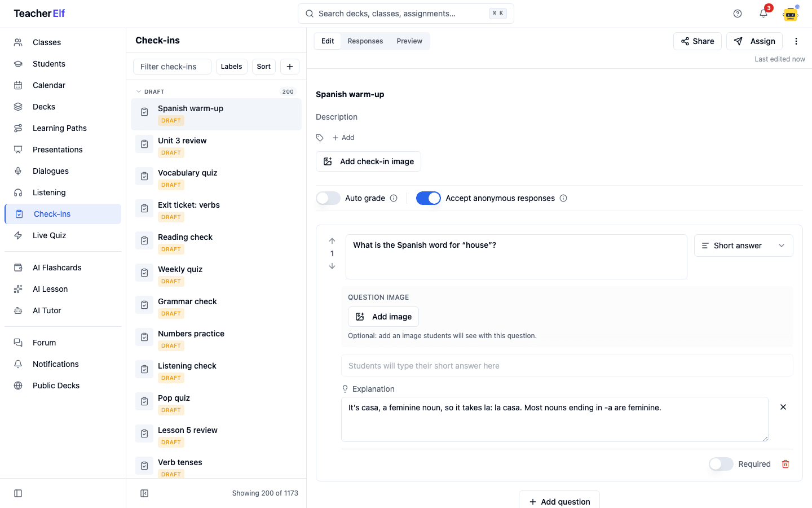Image resolution: width=812 pixels, height=508 pixels.
Task: Click the Add question button
Action: (x=559, y=501)
